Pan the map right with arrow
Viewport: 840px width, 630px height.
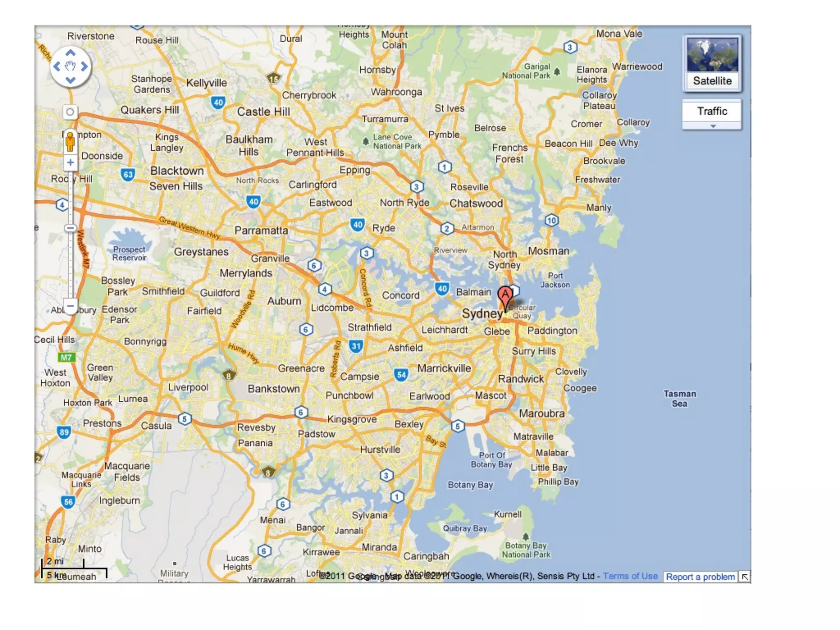[84, 66]
